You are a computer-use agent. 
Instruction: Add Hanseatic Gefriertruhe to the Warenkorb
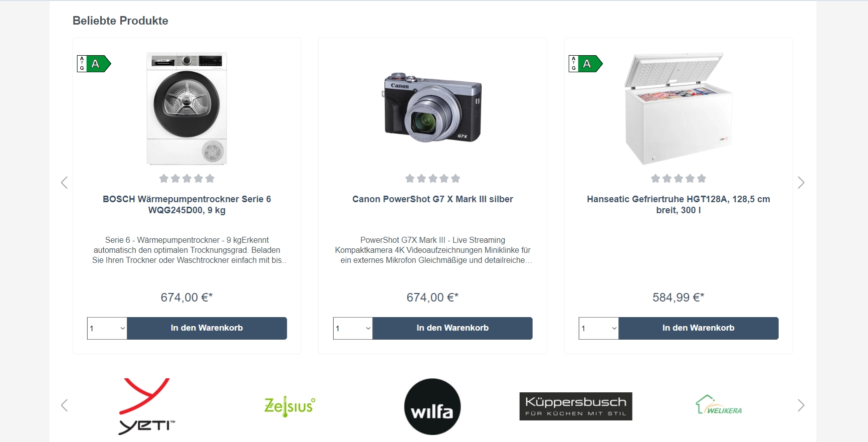point(699,328)
